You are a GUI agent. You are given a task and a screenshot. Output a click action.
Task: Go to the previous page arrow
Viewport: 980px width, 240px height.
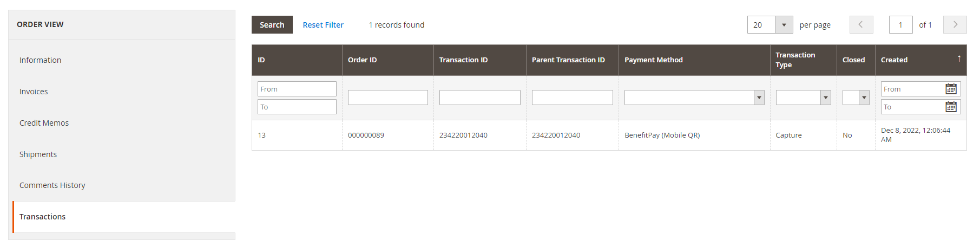click(861, 25)
